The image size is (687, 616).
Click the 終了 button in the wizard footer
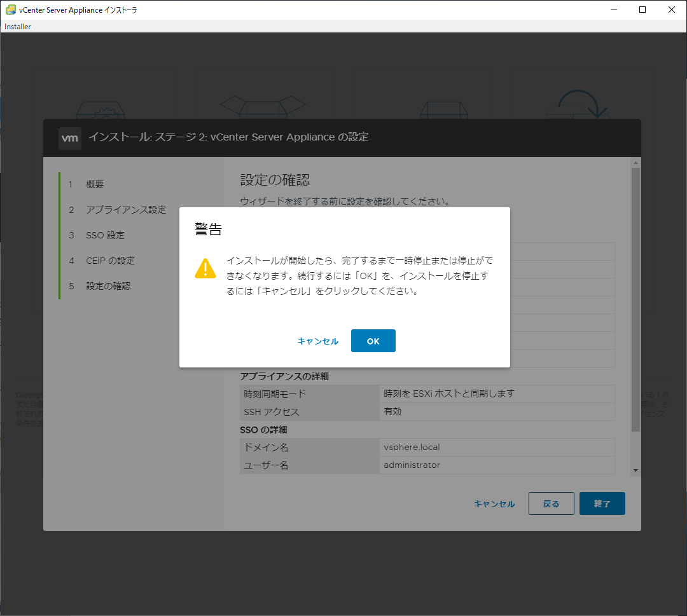(x=602, y=503)
